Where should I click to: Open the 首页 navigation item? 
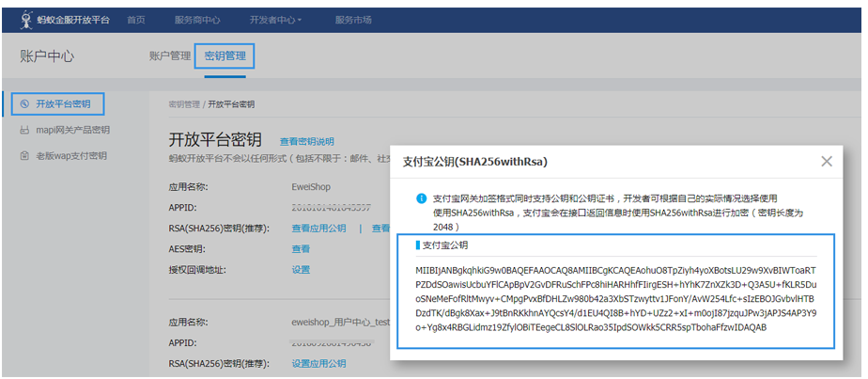click(x=135, y=20)
